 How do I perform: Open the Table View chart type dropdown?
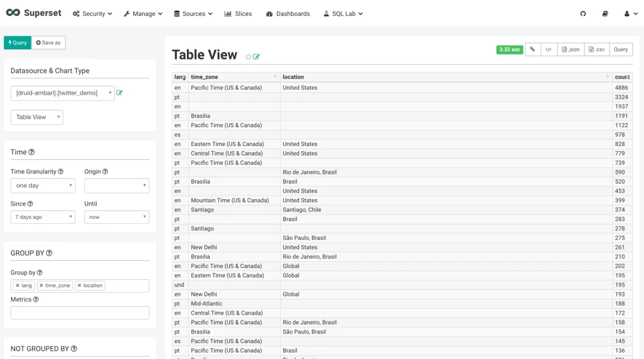[x=37, y=117]
